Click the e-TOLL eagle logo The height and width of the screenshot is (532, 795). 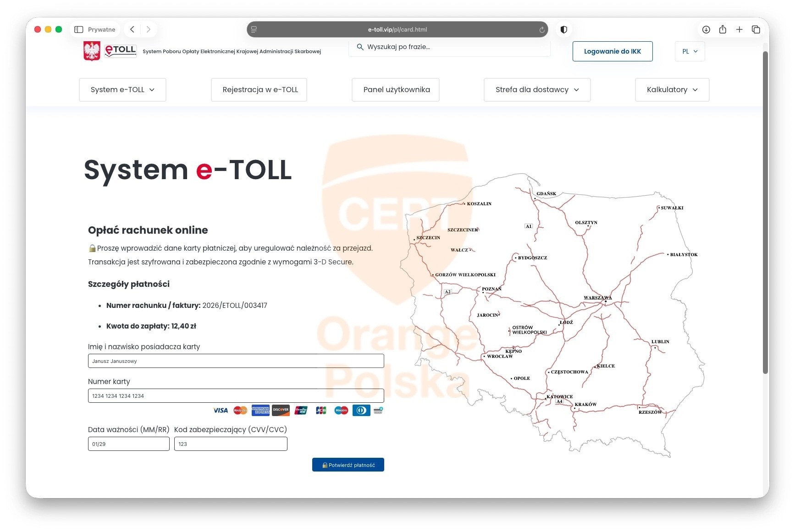(92, 51)
